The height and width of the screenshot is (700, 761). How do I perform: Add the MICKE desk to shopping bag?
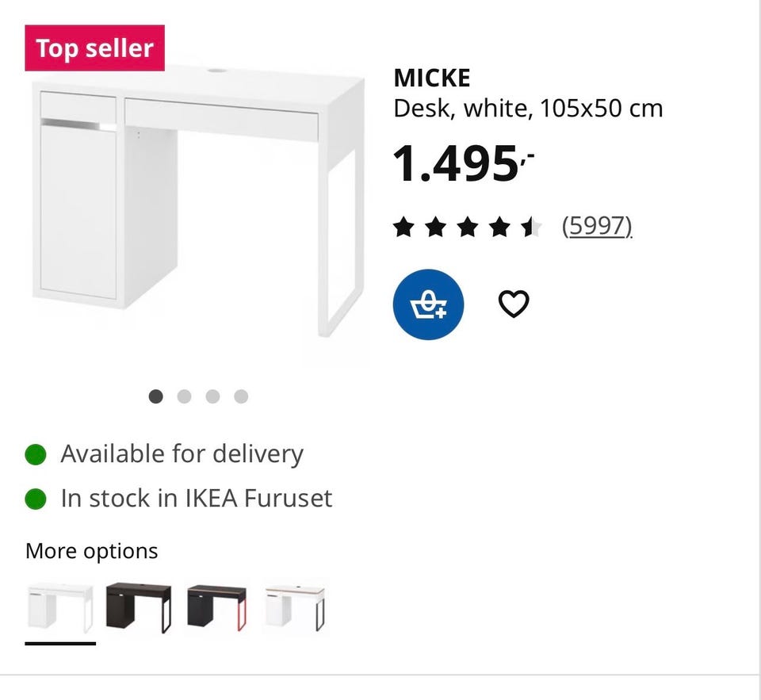pos(428,304)
